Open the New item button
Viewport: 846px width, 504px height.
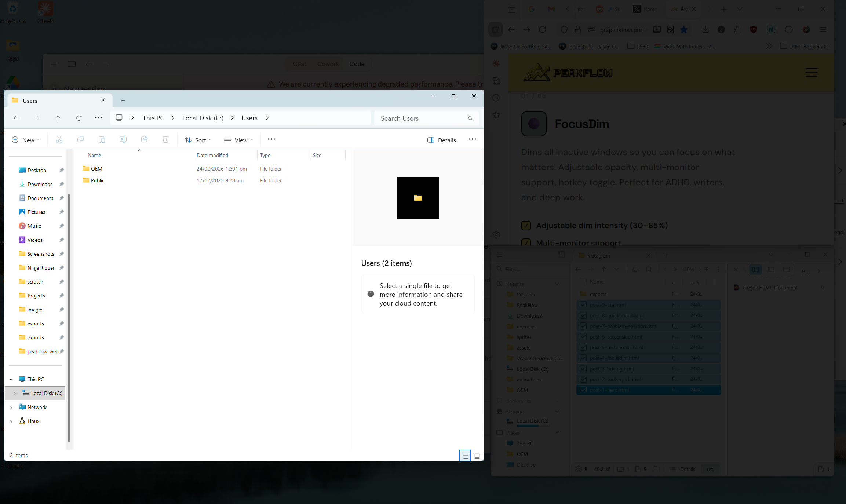pos(26,140)
